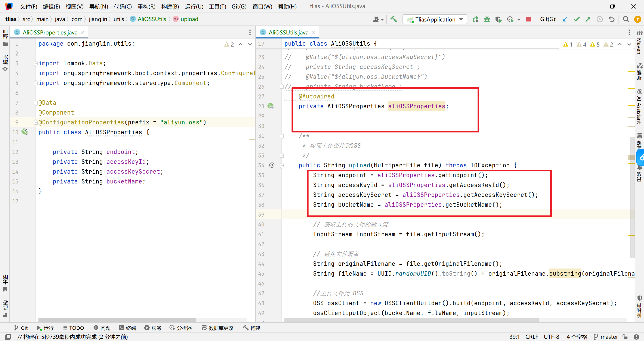Image resolution: width=644 pixels, height=341 pixels.
Task: Open the 问题 problems tool window
Action: pos(102,328)
